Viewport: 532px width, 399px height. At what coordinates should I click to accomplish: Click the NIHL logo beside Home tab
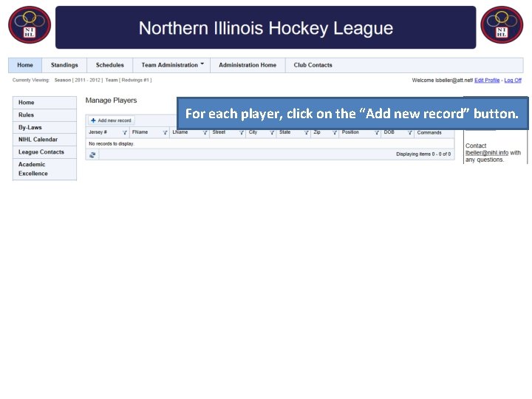(x=30, y=25)
